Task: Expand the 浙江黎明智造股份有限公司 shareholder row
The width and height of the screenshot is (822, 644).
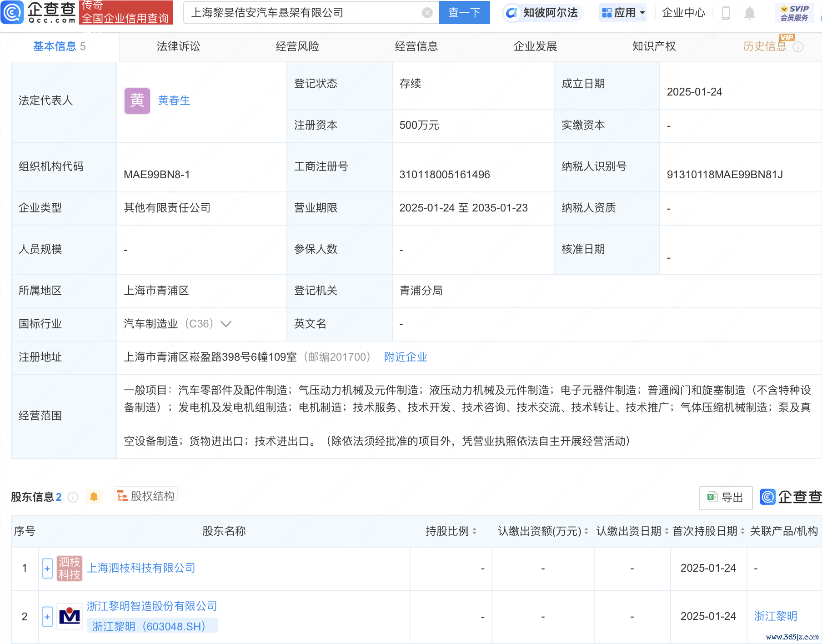Action: [x=47, y=617]
